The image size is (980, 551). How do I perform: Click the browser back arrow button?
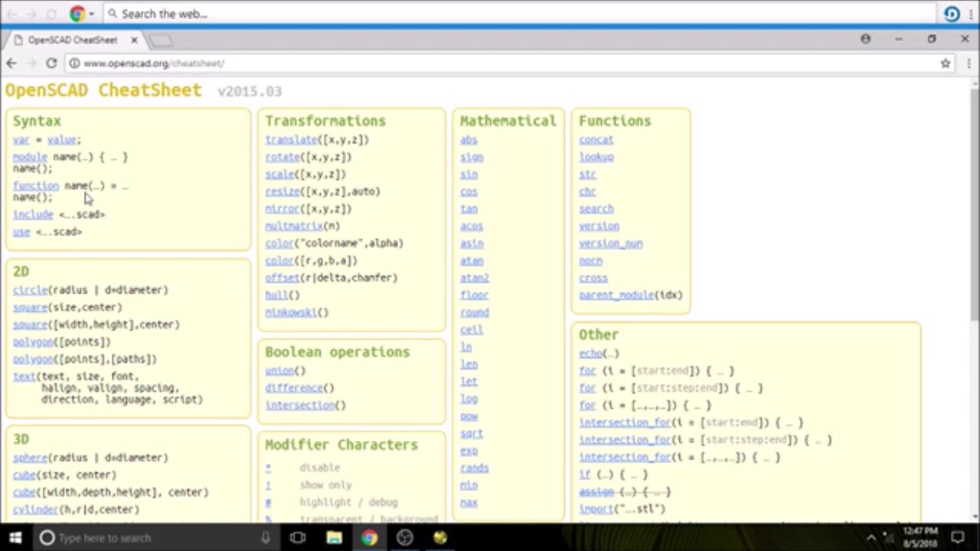coord(11,64)
